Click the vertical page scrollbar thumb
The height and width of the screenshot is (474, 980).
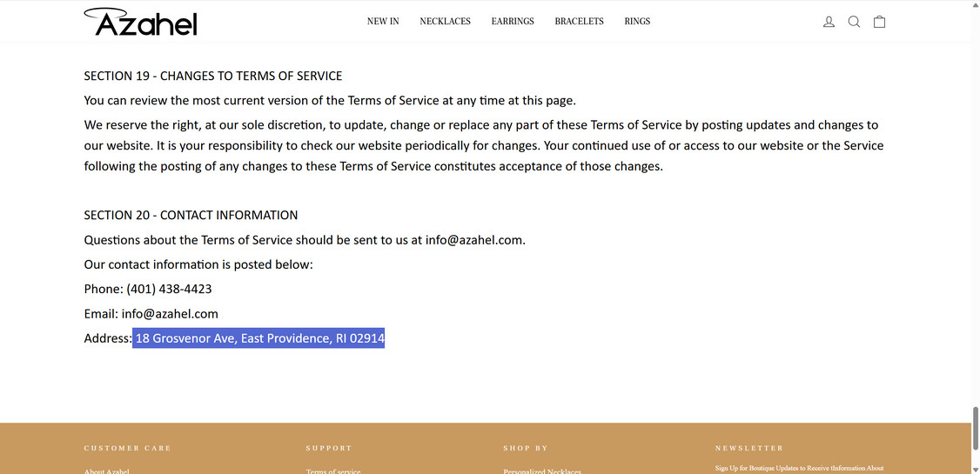pyautogui.click(x=976, y=428)
